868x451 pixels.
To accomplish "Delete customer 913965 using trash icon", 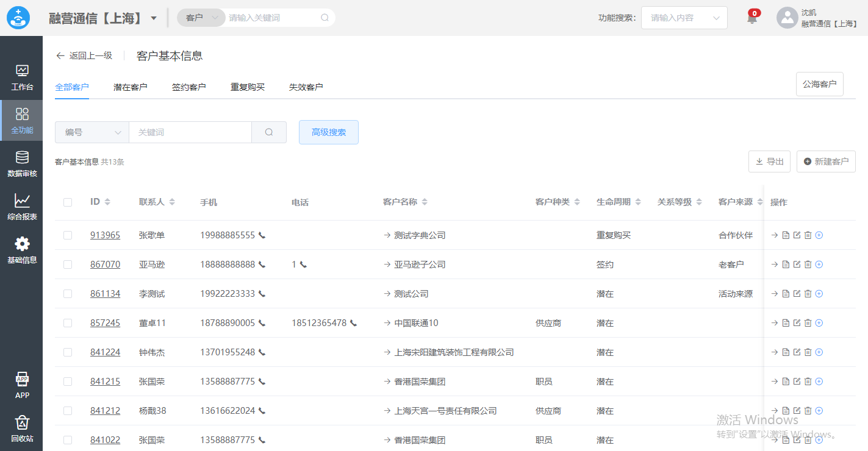I will pos(808,235).
